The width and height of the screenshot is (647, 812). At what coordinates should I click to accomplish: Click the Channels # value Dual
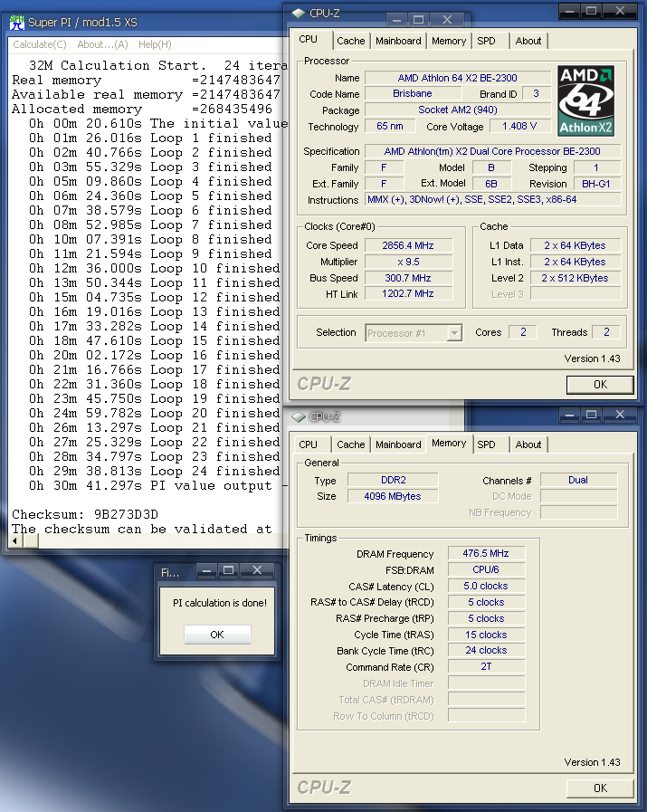click(578, 480)
